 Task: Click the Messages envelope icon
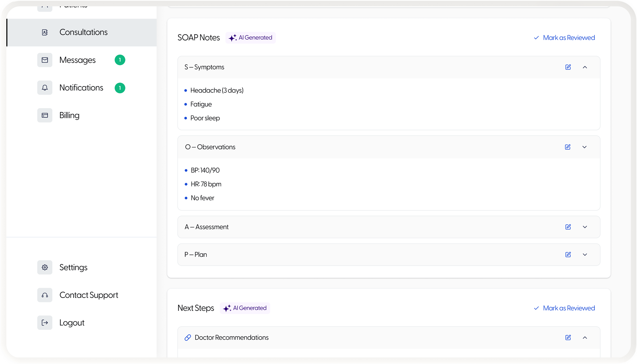(x=45, y=60)
